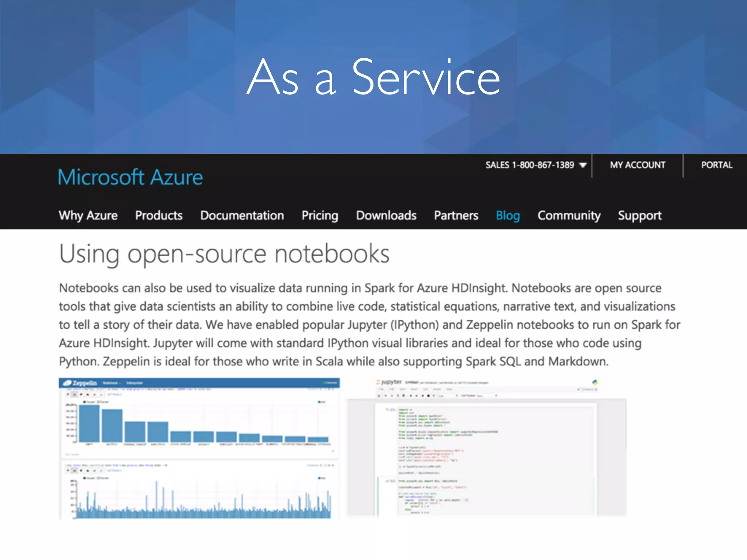Click the highlighted Blog tab
This screenshot has width=747, height=560.
pos(507,215)
